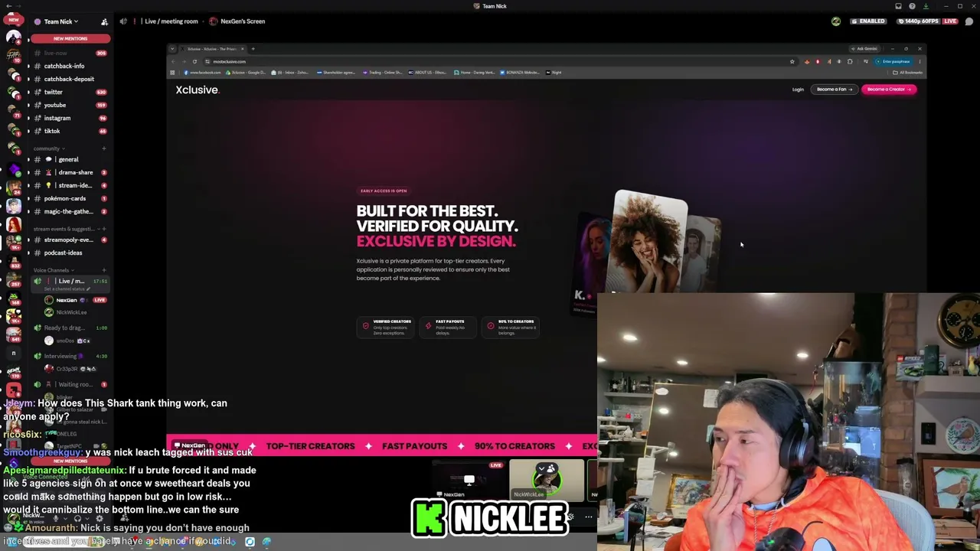The width and height of the screenshot is (980, 551).
Task: Open the Team Nick server dropdown
Action: (x=60, y=21)
